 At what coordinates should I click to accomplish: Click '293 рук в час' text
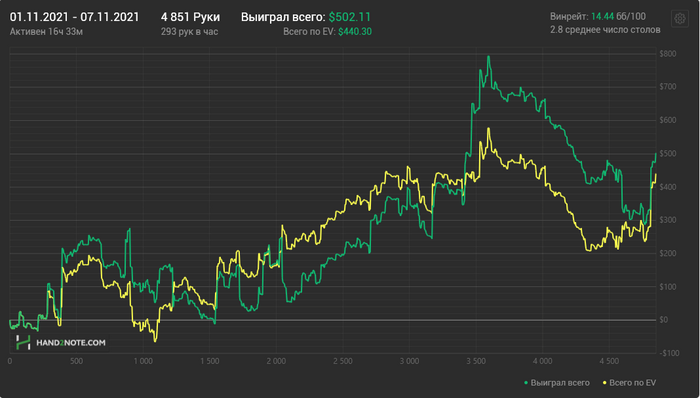[x=189, y=32]
